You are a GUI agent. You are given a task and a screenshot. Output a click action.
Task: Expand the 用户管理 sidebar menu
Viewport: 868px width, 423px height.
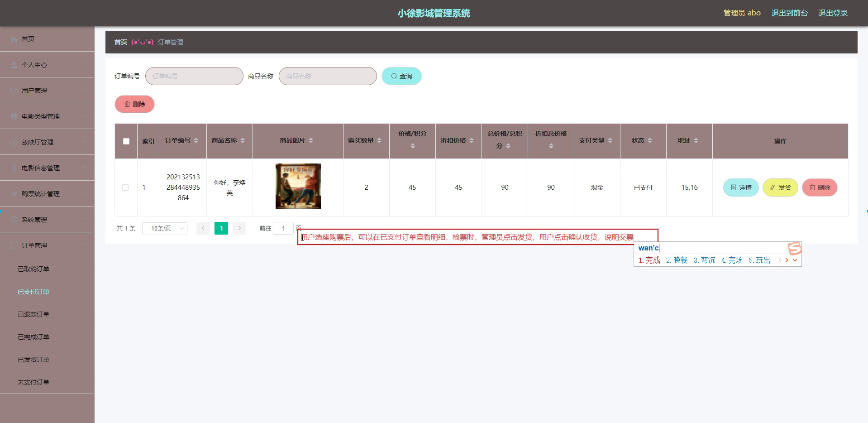point(83,91)
